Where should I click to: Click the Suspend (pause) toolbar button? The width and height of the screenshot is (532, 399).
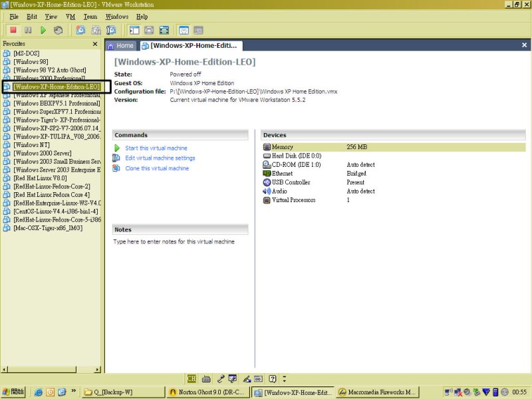point(28,30)
